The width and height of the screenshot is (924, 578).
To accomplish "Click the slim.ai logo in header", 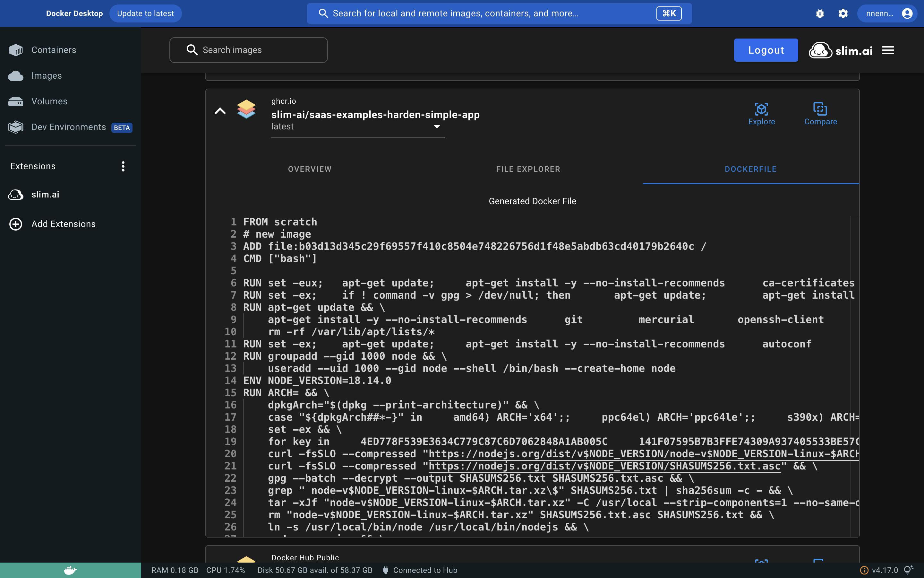I will coord(840,50).
